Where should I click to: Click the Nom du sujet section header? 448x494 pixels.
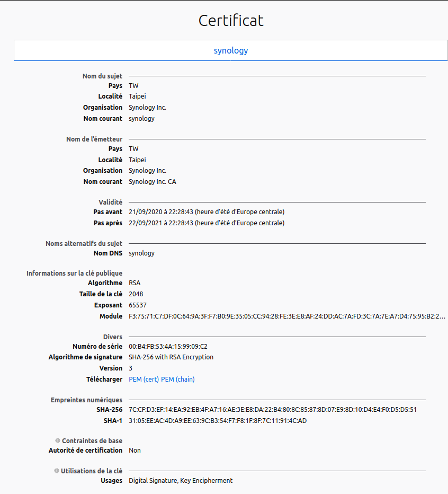[102, 76]
